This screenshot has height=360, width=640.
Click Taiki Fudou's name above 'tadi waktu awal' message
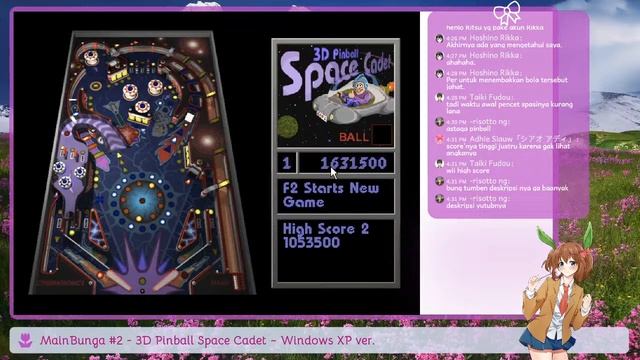[x=490, y=97]
